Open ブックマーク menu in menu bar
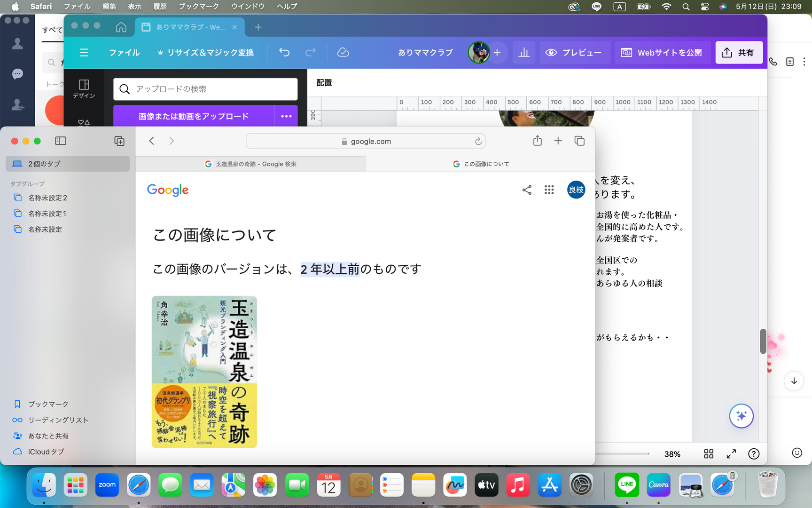Viewport: 812px width, 508px height. pyautogui.click(x=199, y=7)
